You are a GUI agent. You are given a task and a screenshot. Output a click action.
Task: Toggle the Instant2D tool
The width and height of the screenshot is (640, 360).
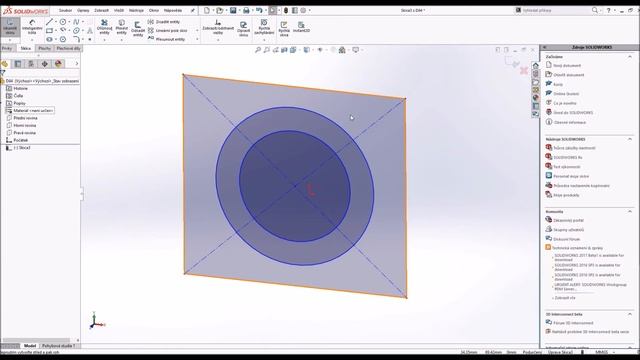(301, 27)
